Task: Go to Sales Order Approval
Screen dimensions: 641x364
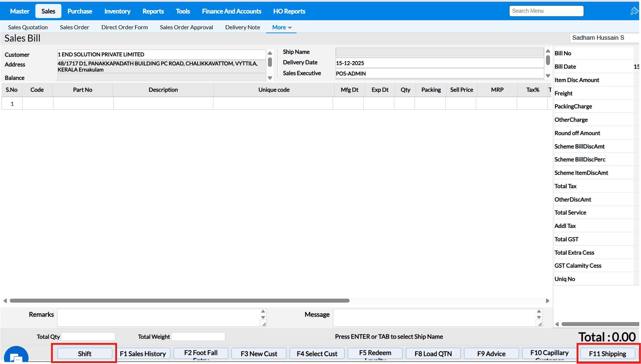Action: pos(186,27)
